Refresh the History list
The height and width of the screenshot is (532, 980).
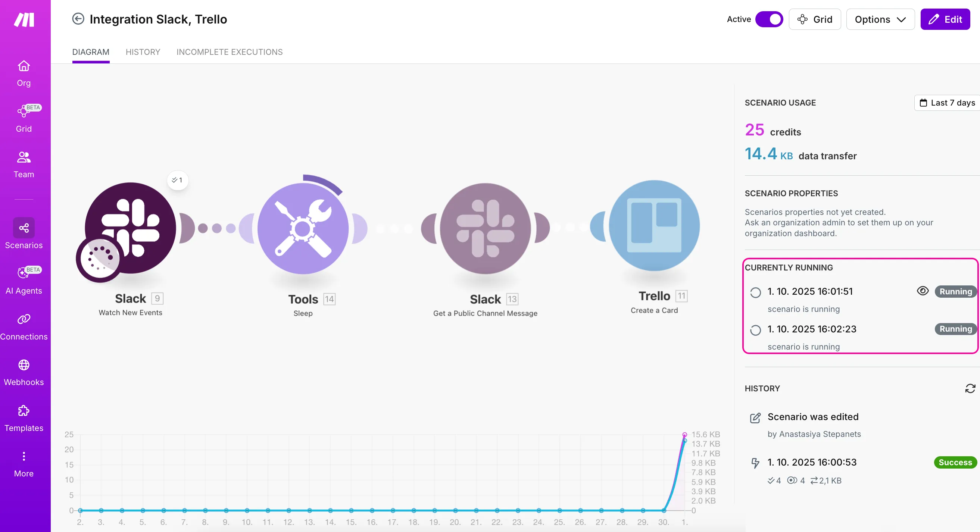click(970, 388)
